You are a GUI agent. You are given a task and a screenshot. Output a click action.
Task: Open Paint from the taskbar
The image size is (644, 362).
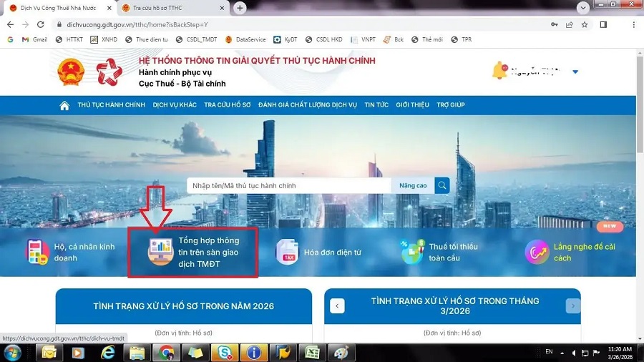(341, 353)
